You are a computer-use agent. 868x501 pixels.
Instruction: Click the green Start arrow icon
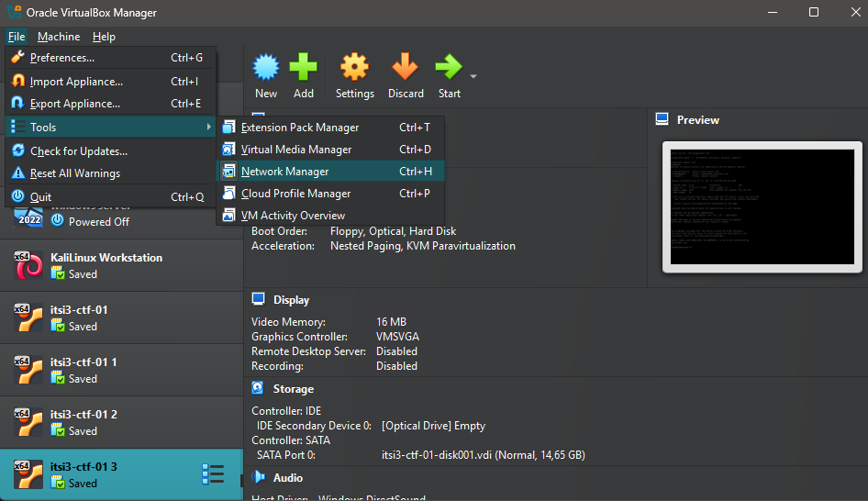pos(449,67)
